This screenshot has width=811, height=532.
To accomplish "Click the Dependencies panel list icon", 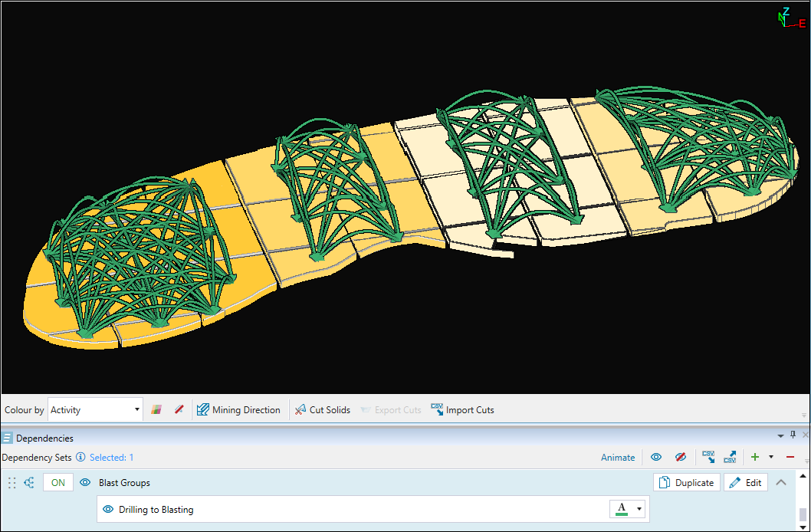I will coord(7,438).
